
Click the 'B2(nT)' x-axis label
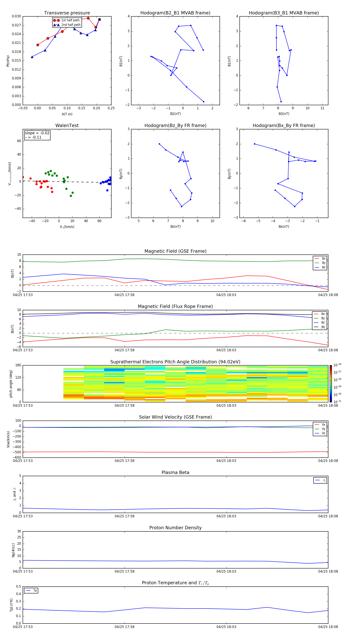tap(175, 114)
